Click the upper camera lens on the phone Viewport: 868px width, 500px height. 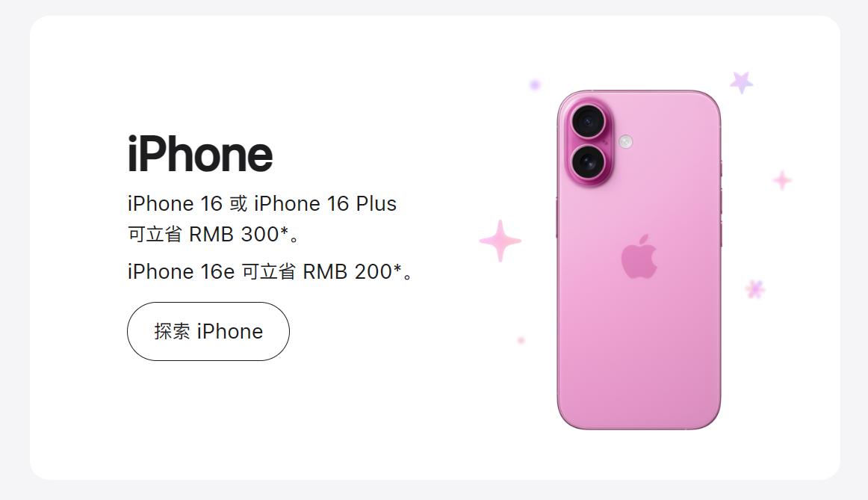tap(589, 121)
